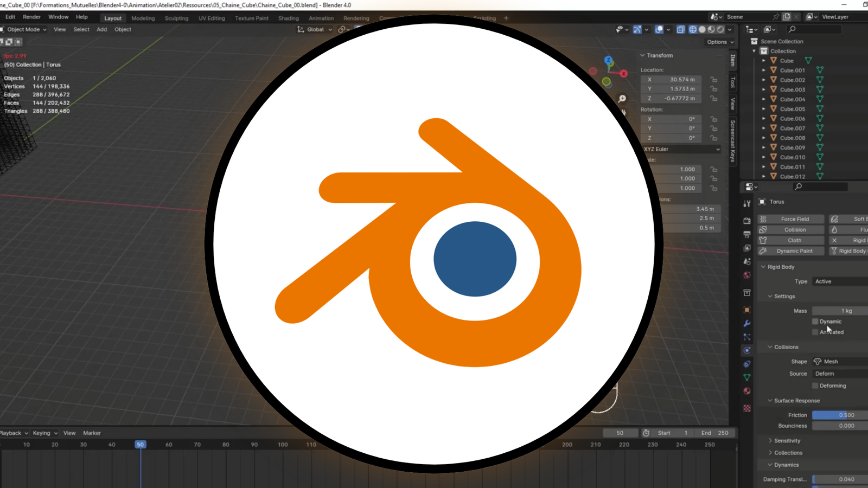
Task: Click the timeline End frame field
Action: [715, 433]
